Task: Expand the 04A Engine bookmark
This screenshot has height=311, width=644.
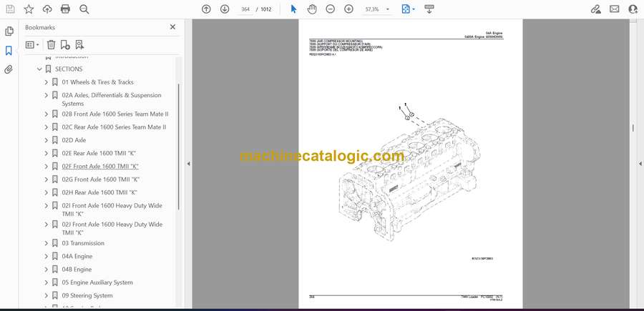Action: click(46, 257)
